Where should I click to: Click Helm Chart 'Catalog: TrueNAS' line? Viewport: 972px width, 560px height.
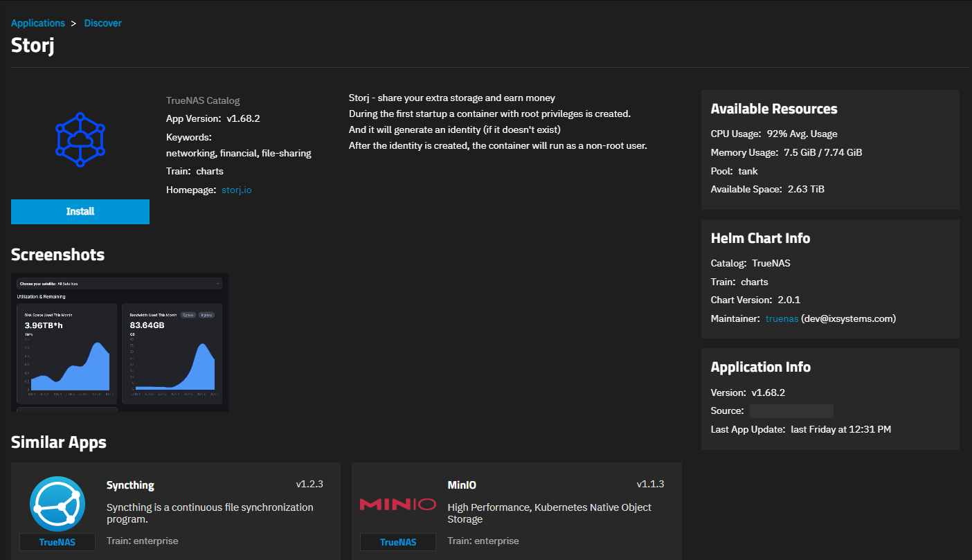tap(750, 263)
